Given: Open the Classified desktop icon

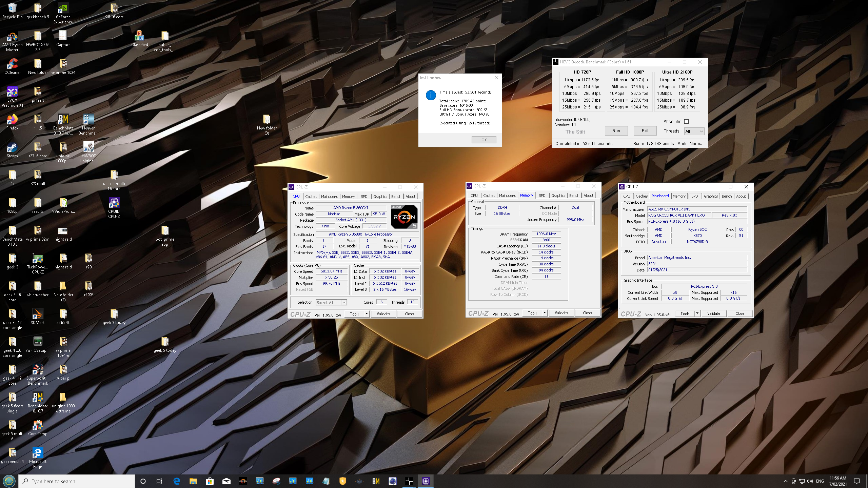Looking at the screenshot, I should pos(139,39).
